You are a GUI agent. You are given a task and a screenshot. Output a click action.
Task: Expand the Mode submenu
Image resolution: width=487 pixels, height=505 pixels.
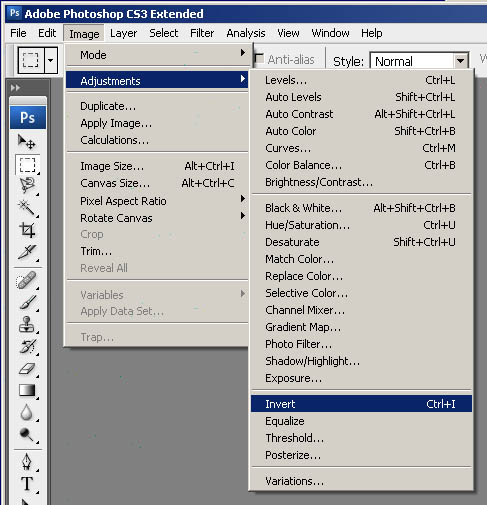pos(157,55)
